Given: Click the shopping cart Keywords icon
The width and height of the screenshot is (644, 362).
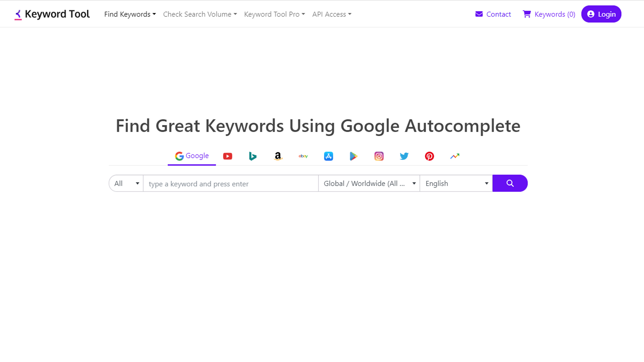Looking at the screenshot, I should tap(527, 14).
